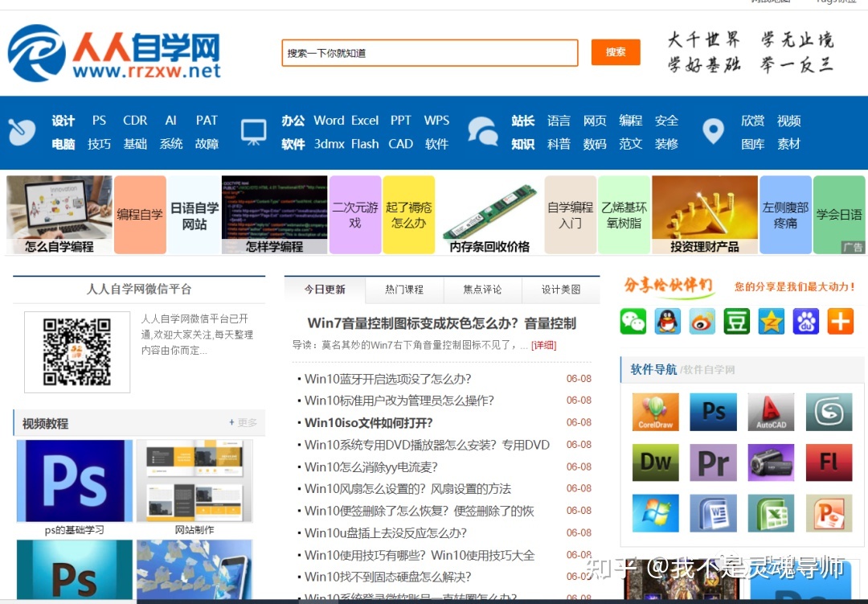Open the 3ds Max software icon
Viewport: 868px width, 604px height.
coord(829,412)
